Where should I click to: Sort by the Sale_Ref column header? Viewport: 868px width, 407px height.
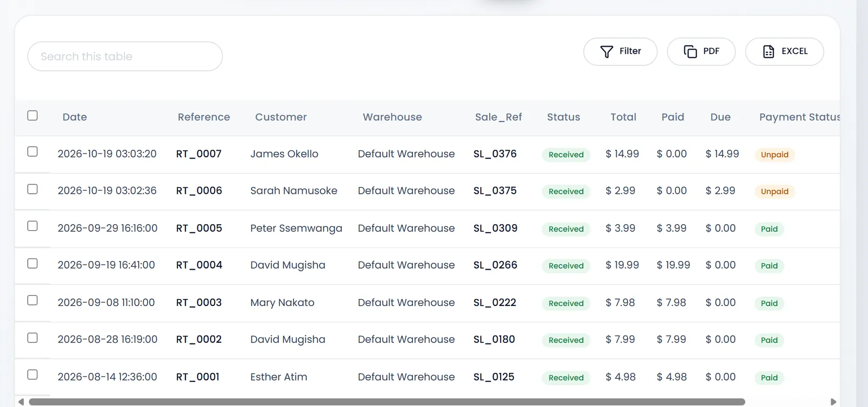[x=499, y=117]
